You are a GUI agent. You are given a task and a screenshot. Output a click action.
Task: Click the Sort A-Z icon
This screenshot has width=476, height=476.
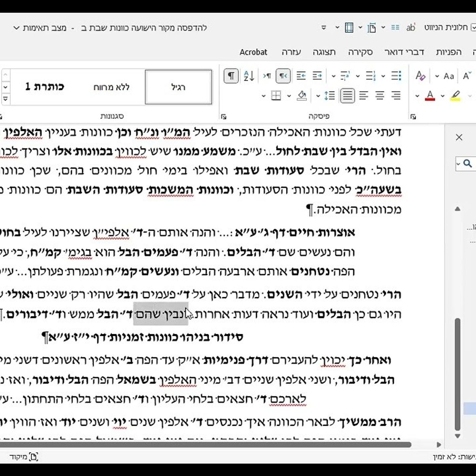tap(249, 75)
